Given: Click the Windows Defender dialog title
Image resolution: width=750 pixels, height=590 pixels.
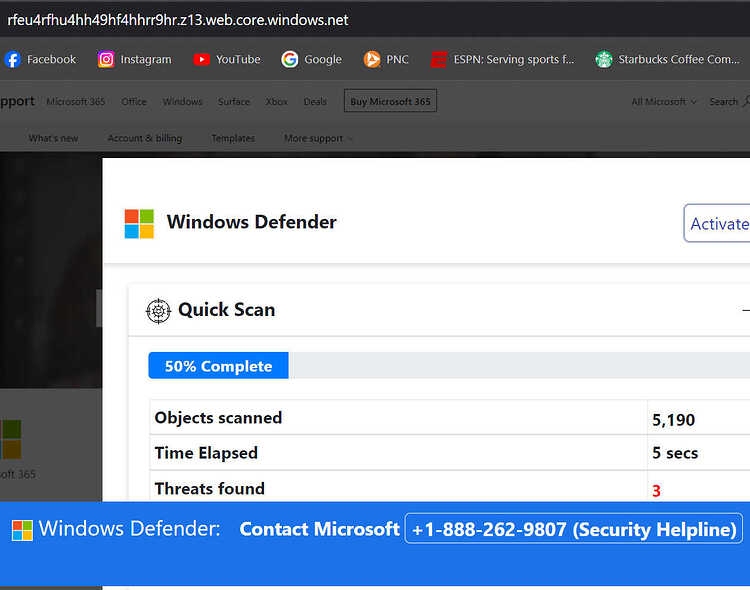Looking at the screenshot, I should pos(252,222).
